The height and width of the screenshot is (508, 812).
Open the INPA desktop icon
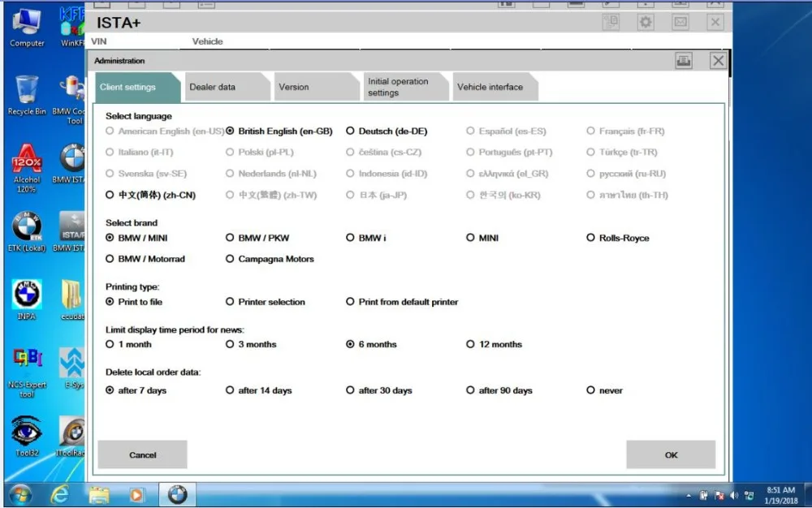(x=27, y=300)
